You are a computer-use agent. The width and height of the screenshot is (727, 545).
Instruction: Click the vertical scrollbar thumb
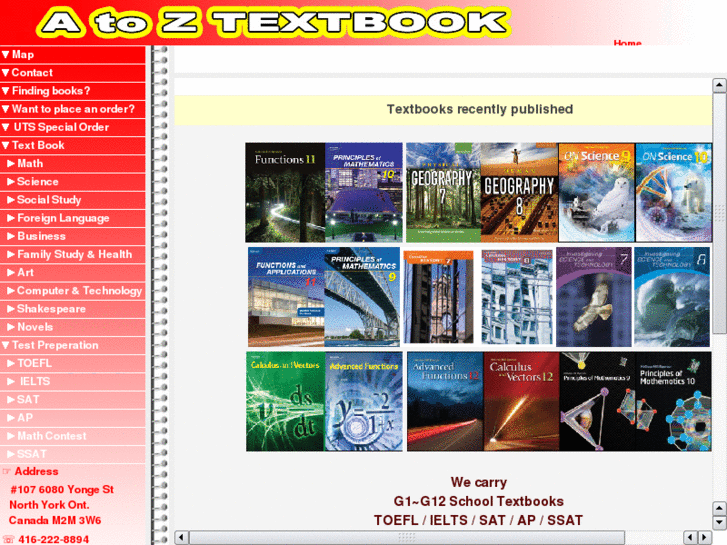(x=719, y=212)
